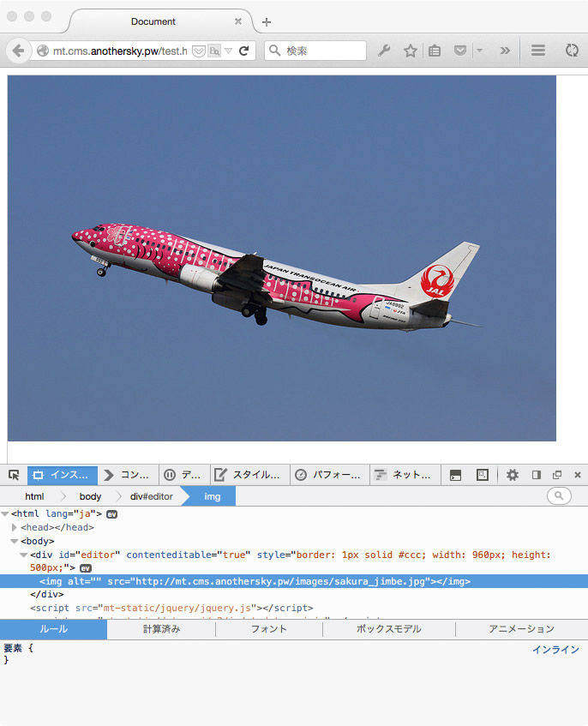
Task: Close the Document tab
Action: pyautogui.click(x=238, y=21)
